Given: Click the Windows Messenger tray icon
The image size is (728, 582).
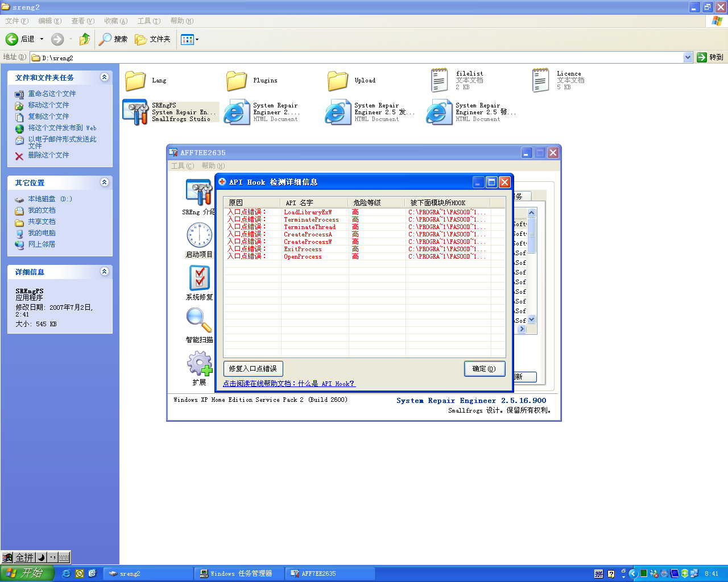Looking at the screenshot, I should (654, 573).
